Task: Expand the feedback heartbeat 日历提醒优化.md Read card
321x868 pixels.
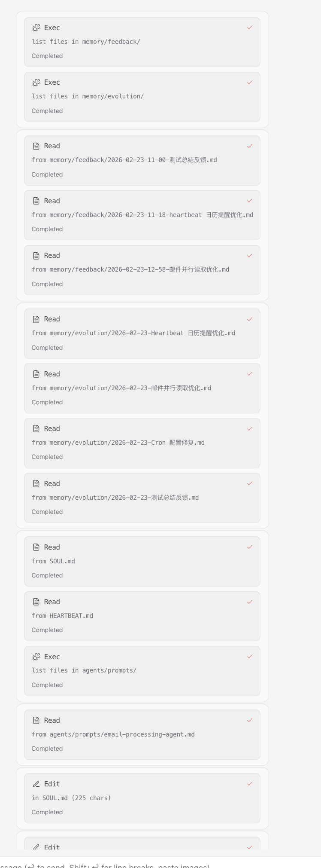Action: [x=142, y=215]
